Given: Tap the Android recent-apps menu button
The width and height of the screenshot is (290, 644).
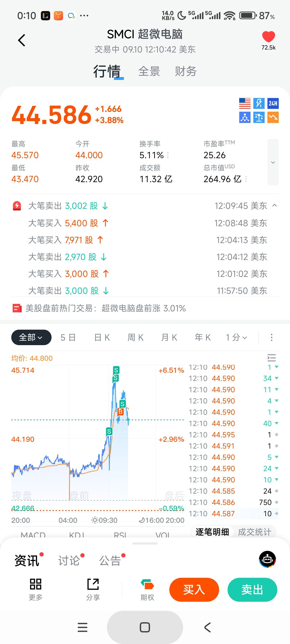Looking at the screenshot, I should click(83, 627).
